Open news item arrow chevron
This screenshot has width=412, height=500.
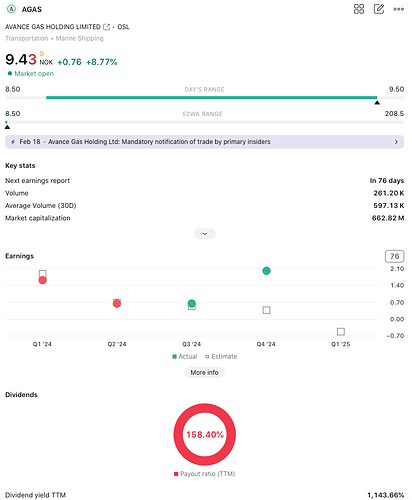(396, 142)
